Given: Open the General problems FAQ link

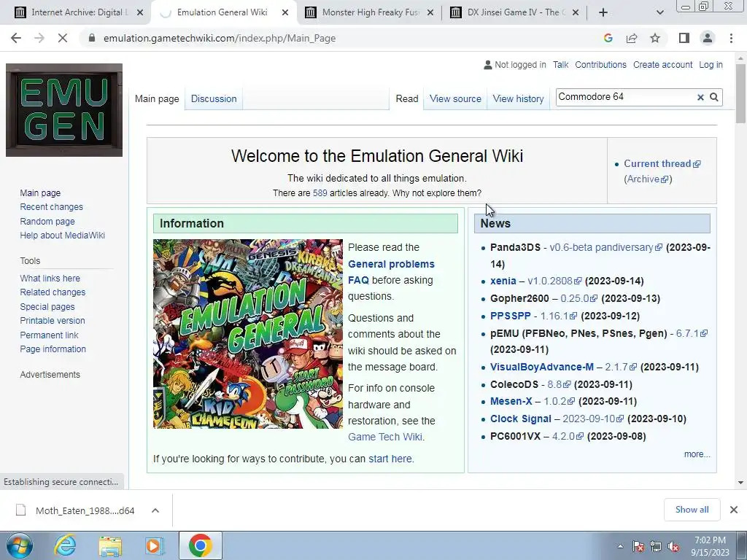Looking at the screenshot, I should (391, 272).
